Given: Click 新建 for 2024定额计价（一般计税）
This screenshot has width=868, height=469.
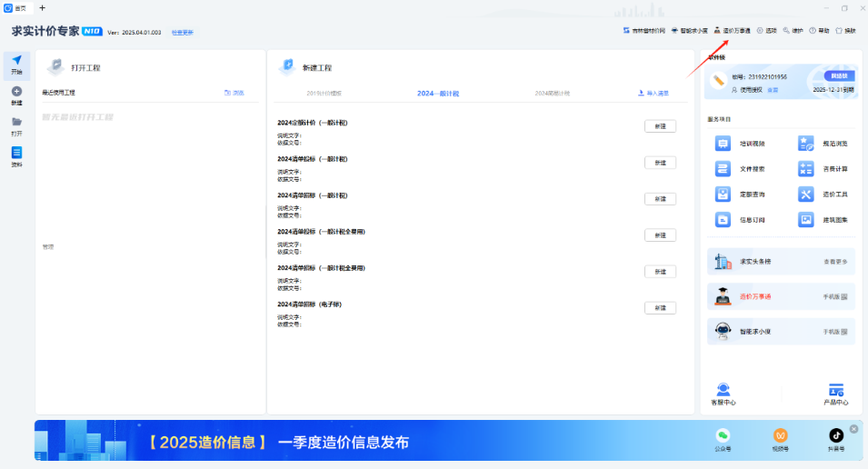Looking at the screenshot, I should coord(660,126).
